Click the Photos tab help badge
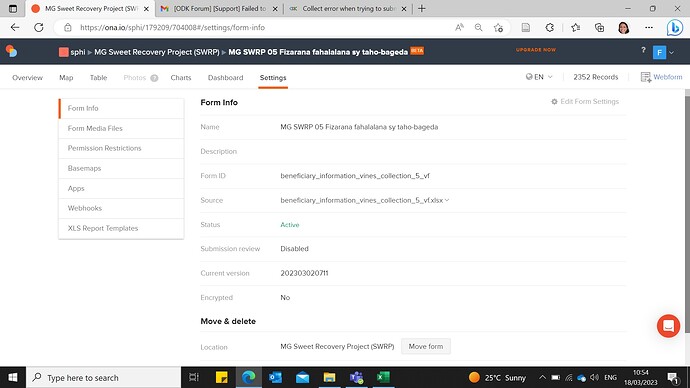Image resolution: width=690 pixels, height=388 pixels. tap(154, 78)
